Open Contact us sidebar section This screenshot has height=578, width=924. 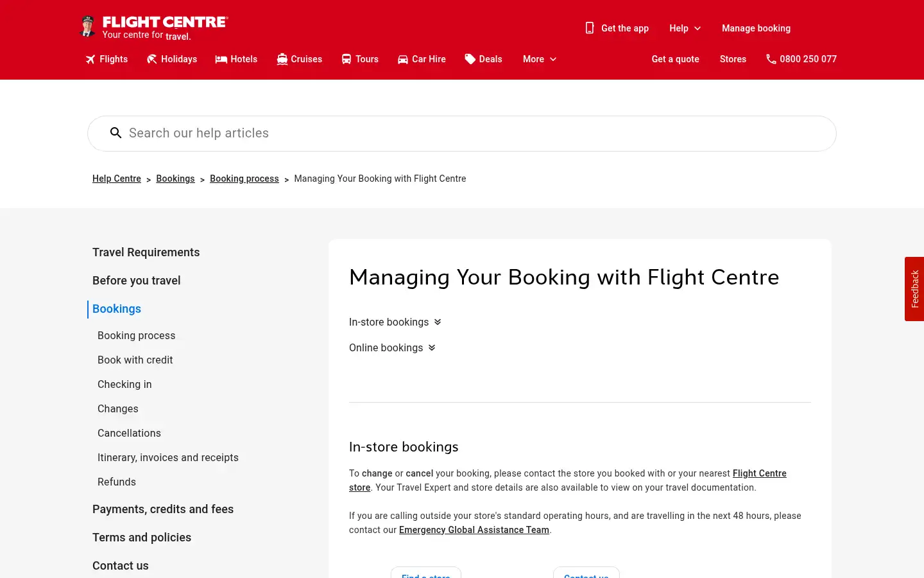click(121, 566)
